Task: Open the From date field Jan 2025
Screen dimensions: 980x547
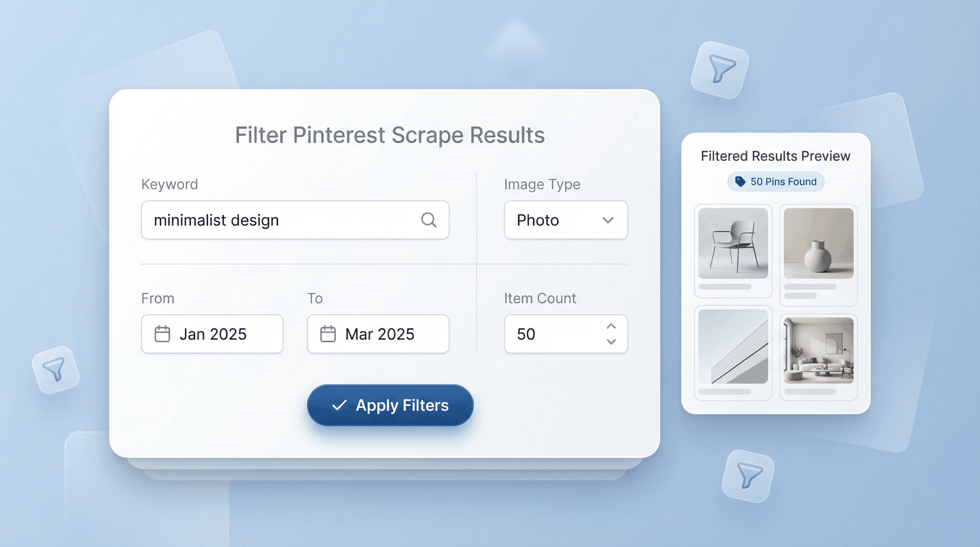Action: 212,334
